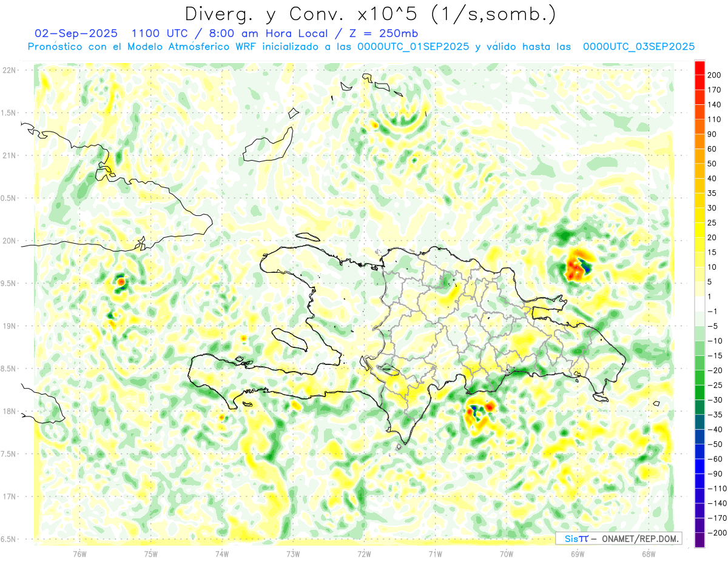Viewport: 728px width, 562px height.
Task: Click the '70W' longitude label
Action: pos(507,554)
